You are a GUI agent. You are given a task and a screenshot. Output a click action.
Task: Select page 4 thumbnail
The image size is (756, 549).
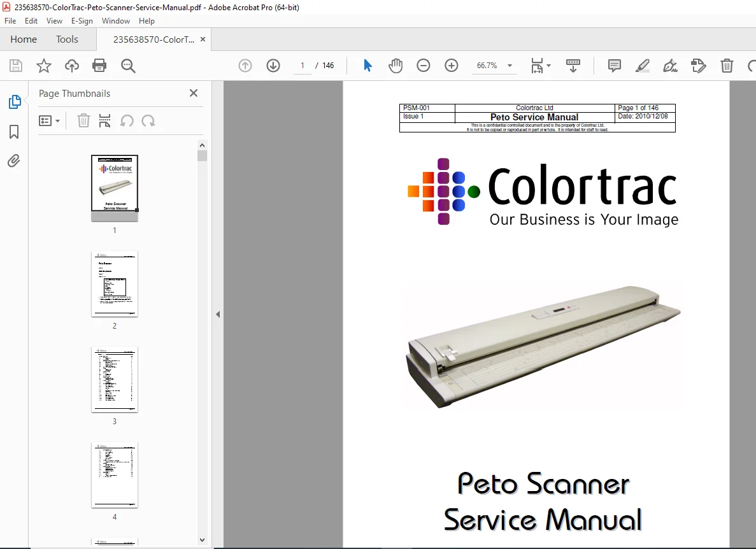(115, 474)
